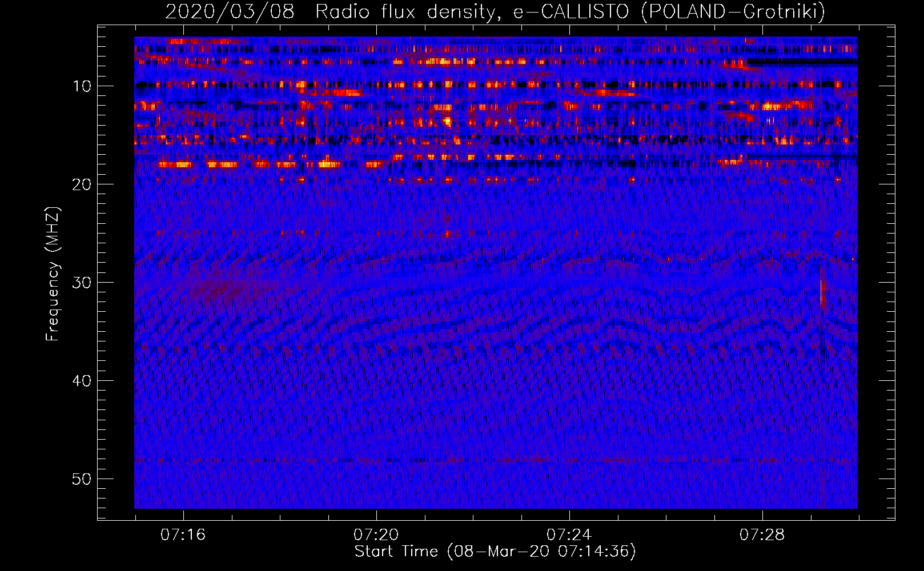Click the '20' frequency tick label
This screenshot has width=924, height=571.
coord(82,184)
